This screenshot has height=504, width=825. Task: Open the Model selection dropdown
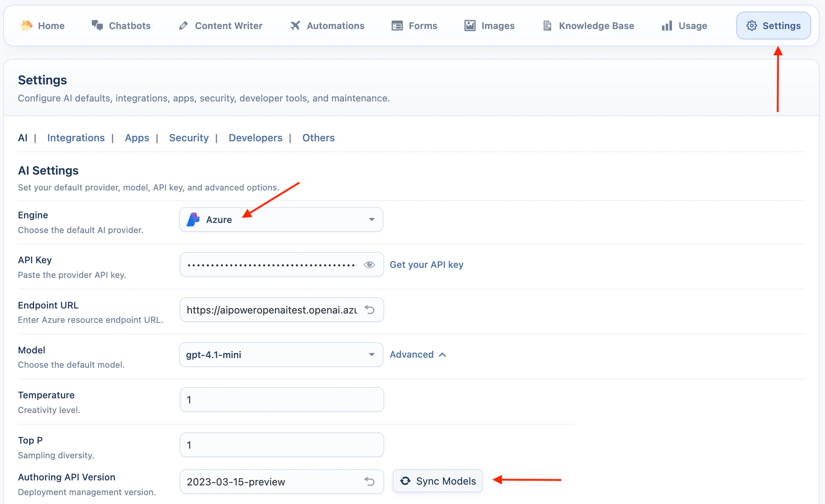point(371,354)
